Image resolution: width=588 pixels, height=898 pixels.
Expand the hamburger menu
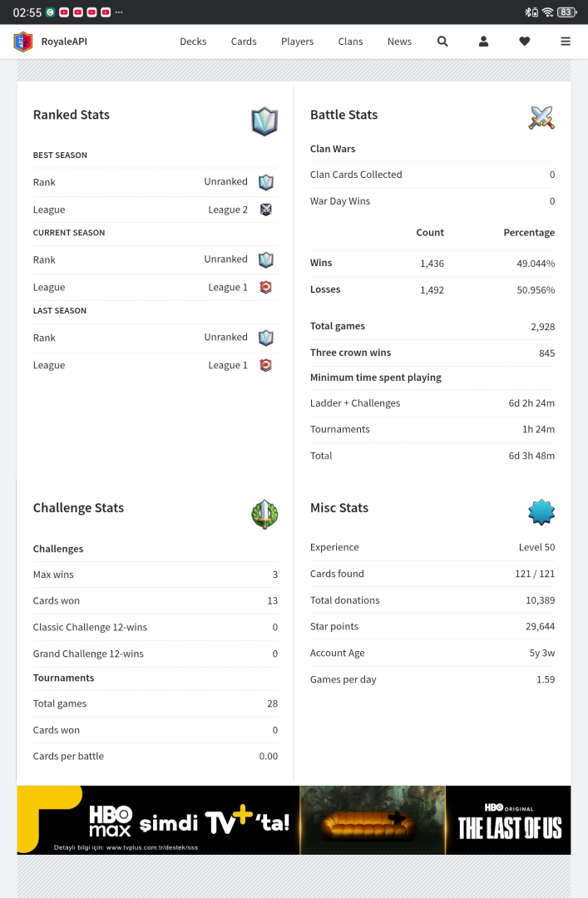pyautogui.click(x=566, y=42)
